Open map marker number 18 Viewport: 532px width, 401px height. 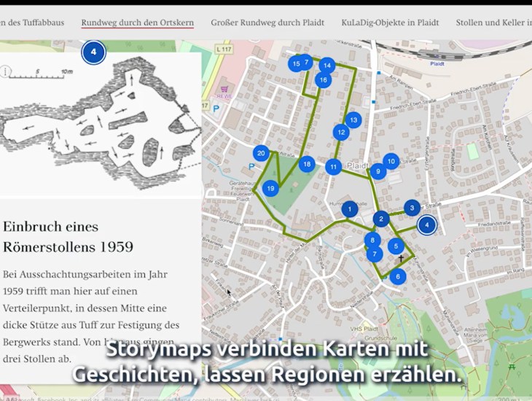coord(306,164)
